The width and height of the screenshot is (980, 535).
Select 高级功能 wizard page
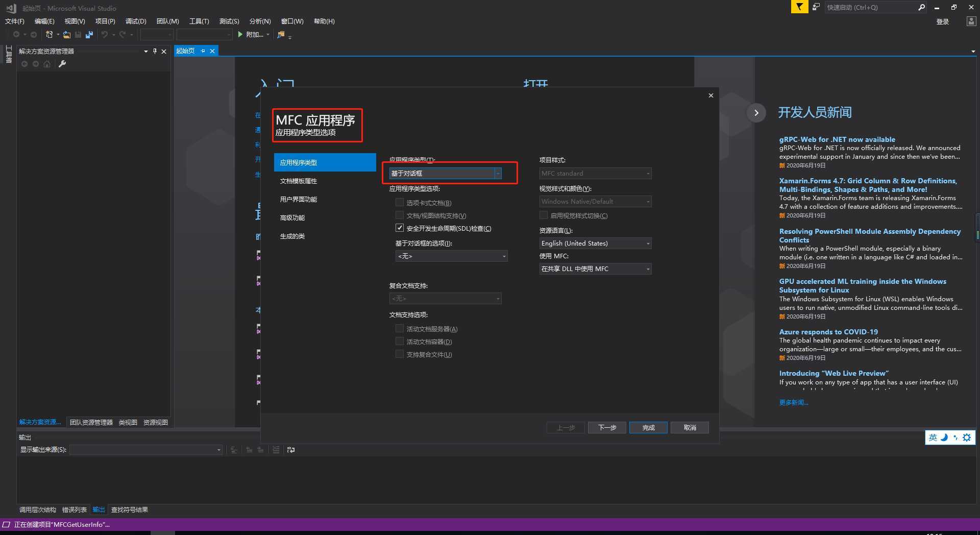tap(325, 218)
